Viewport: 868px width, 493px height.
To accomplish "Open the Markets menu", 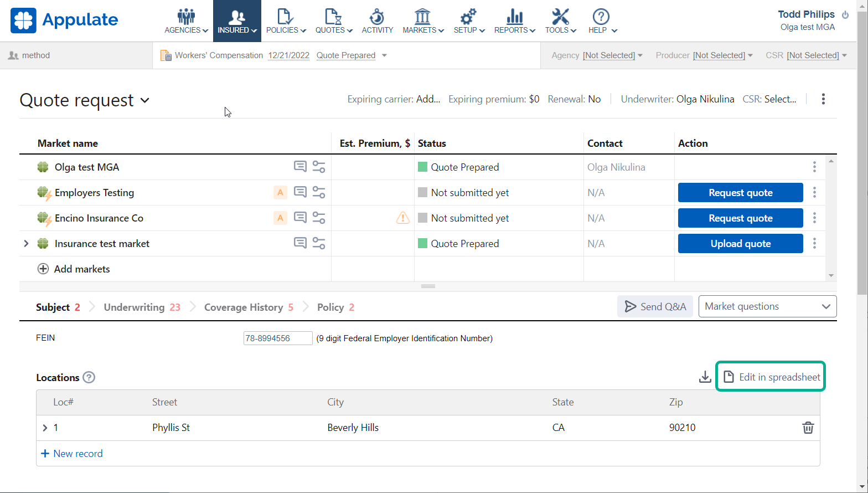I will pos(423,21).
